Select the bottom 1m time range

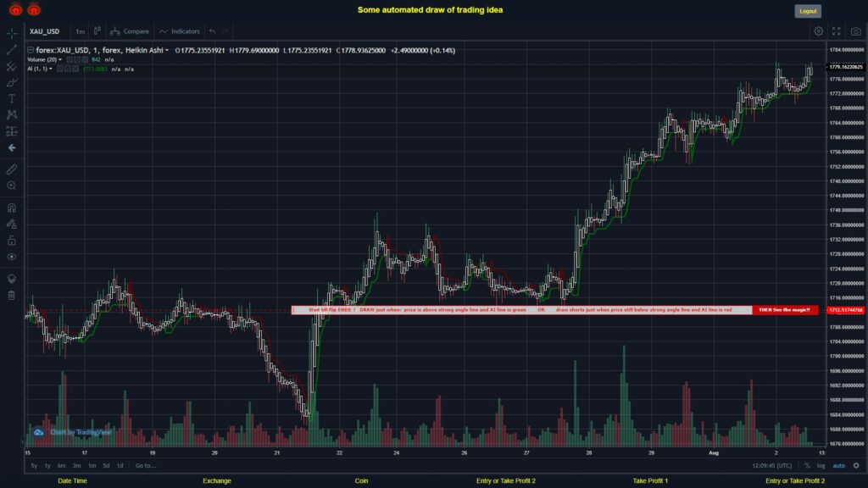pyautogui.click(x=92, y=465)
